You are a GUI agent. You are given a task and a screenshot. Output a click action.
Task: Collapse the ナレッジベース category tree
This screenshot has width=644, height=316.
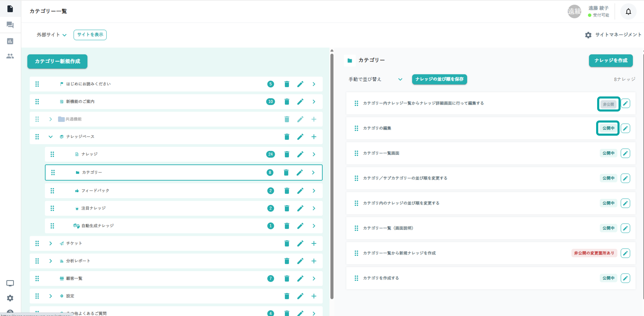[50, 137]
